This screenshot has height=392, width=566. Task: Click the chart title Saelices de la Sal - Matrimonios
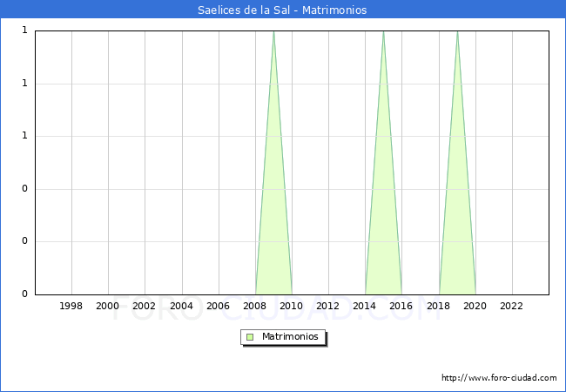pyautogui.click(x=282, y=10)
